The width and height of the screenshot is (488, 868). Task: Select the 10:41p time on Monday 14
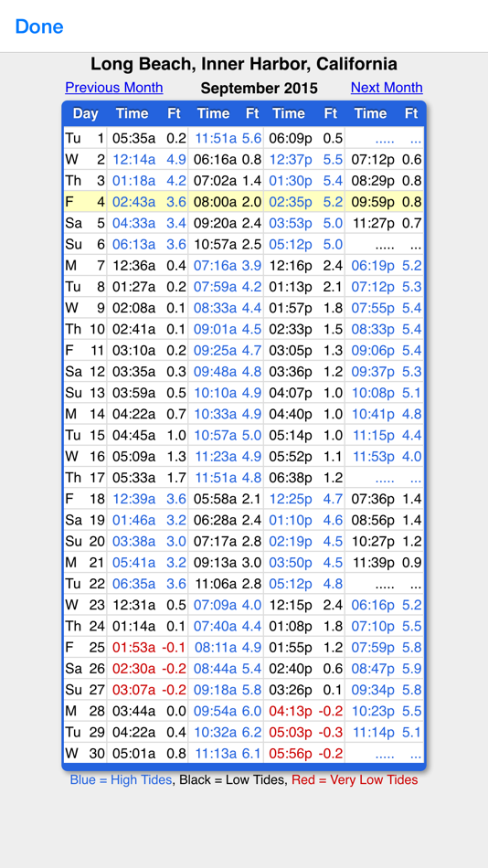click(373, 414)
